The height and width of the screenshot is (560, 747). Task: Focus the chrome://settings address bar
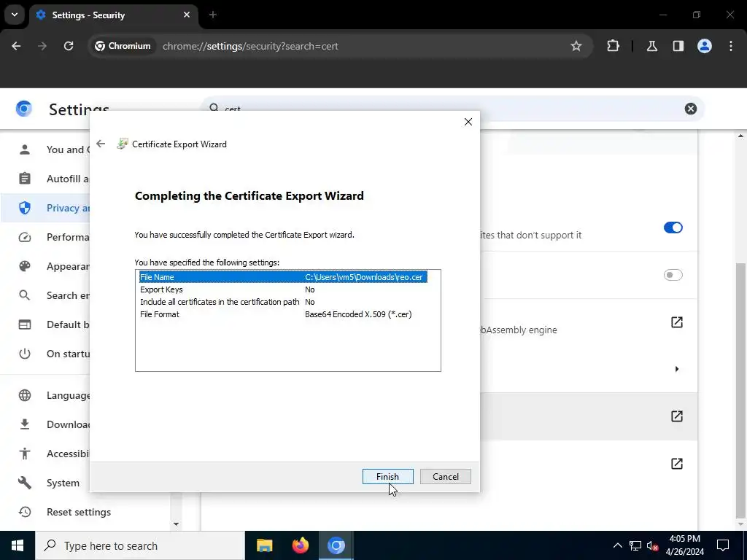(250, 46)
